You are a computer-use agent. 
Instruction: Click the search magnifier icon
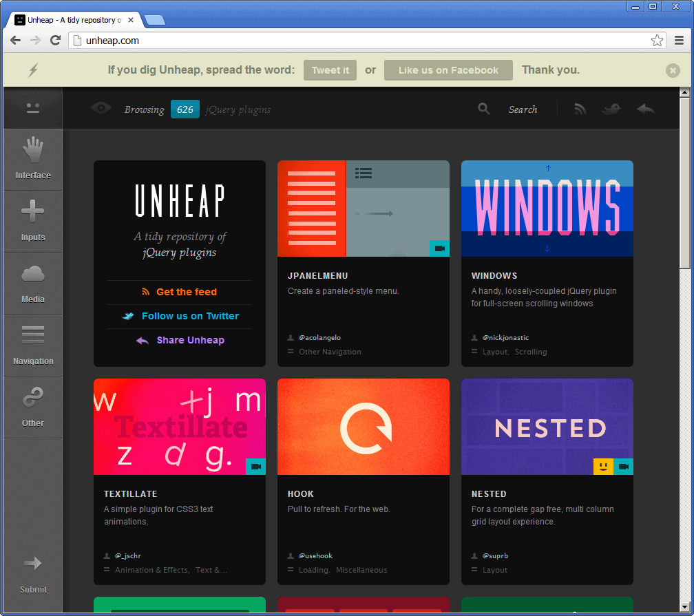(484, 109)
